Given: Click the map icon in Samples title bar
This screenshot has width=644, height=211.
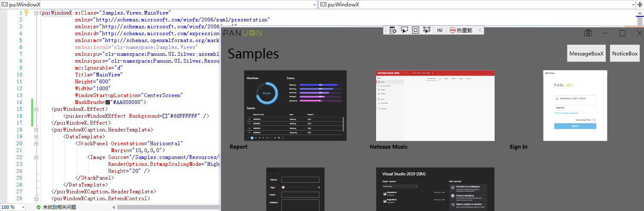Looking at the screenshot, I should (588, 33).
